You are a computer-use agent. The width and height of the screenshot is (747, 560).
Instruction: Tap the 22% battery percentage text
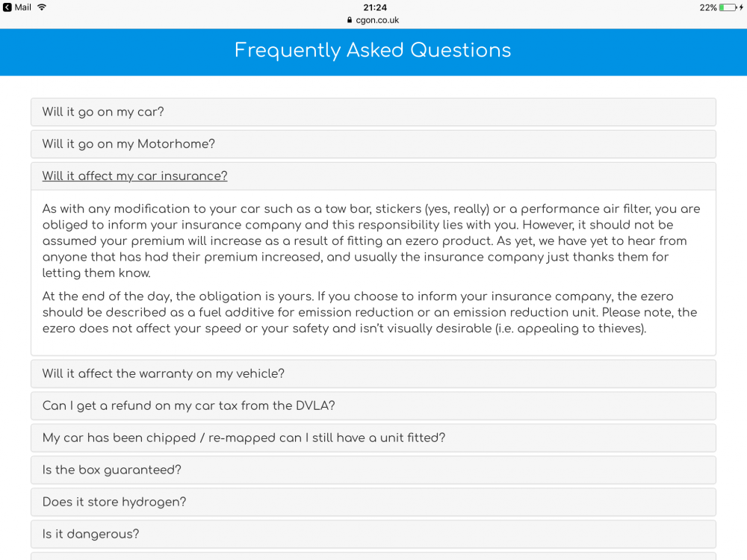click(x=708, y=7)
